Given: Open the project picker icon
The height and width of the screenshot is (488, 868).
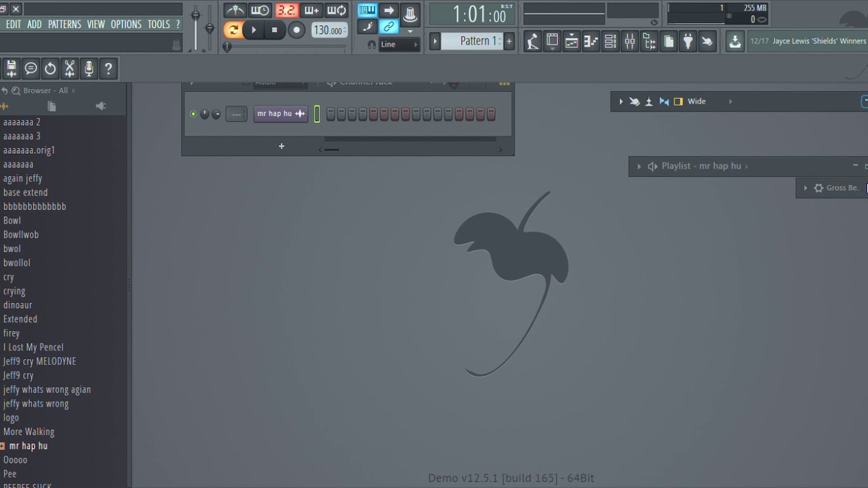Looking at the screenshot, I should 669,42.
